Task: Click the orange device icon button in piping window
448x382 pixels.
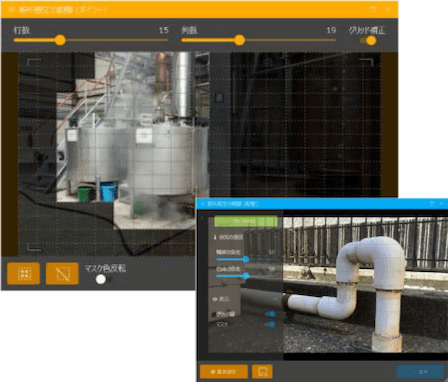Action: tap(262, 371)
